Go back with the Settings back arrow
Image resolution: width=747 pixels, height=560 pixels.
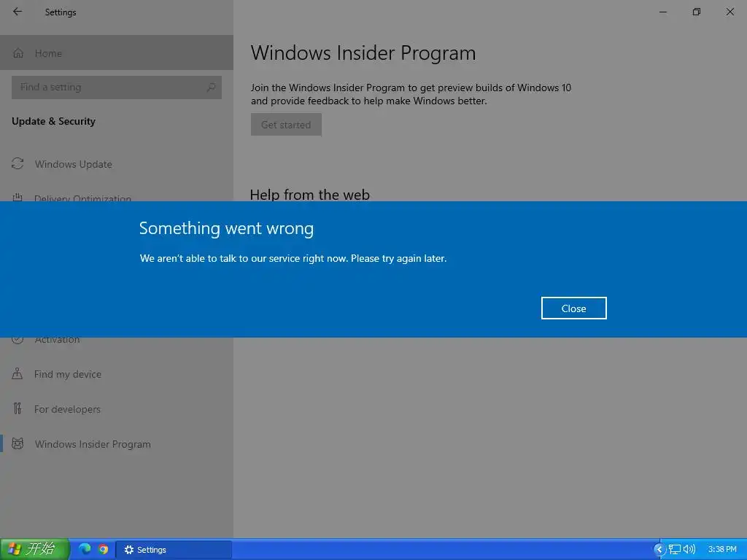18,12
